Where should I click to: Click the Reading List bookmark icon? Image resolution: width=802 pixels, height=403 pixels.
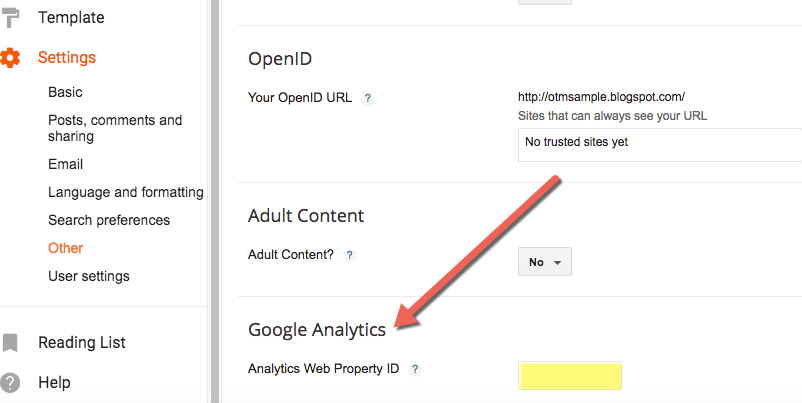click(10, 343)
